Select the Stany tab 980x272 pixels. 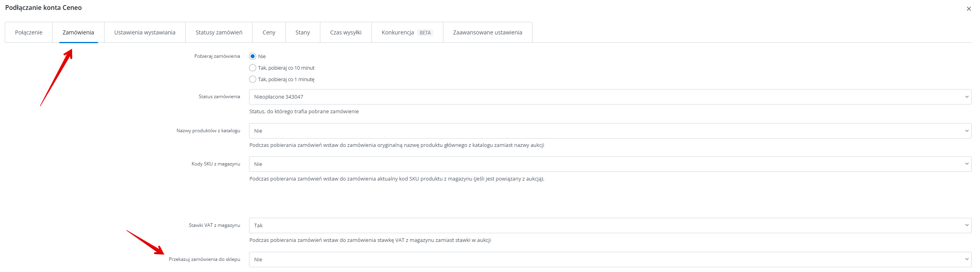(303, 32)
